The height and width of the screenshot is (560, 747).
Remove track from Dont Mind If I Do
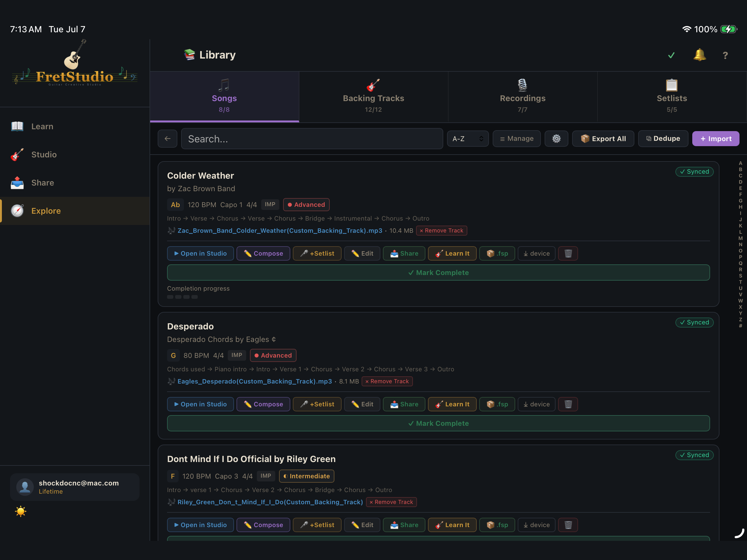[x=391, y=502]
